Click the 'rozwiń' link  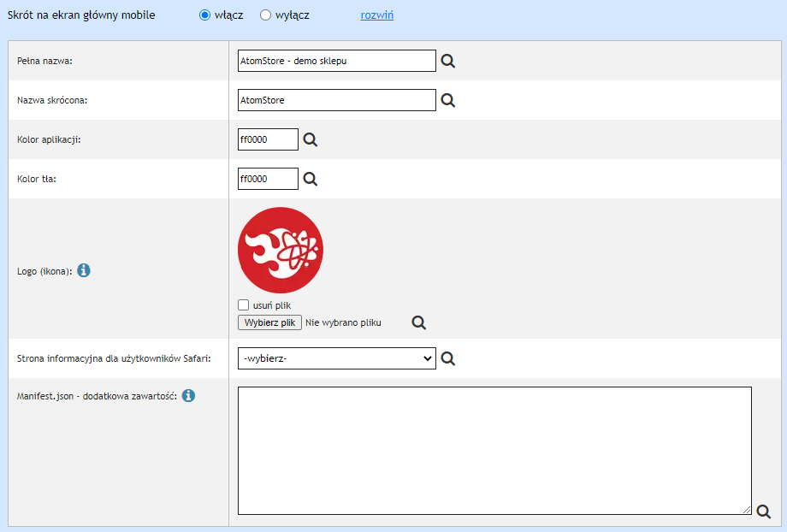(x=377, y=15)
